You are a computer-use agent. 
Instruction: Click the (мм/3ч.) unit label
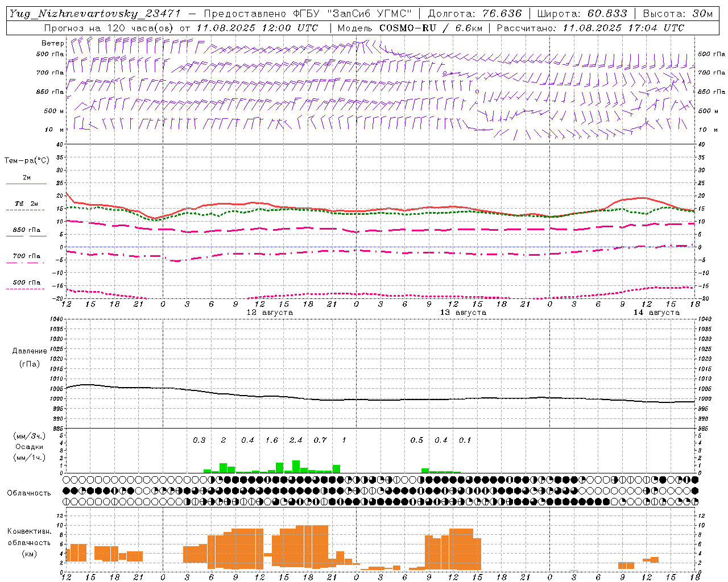click(x=29, y=436)
